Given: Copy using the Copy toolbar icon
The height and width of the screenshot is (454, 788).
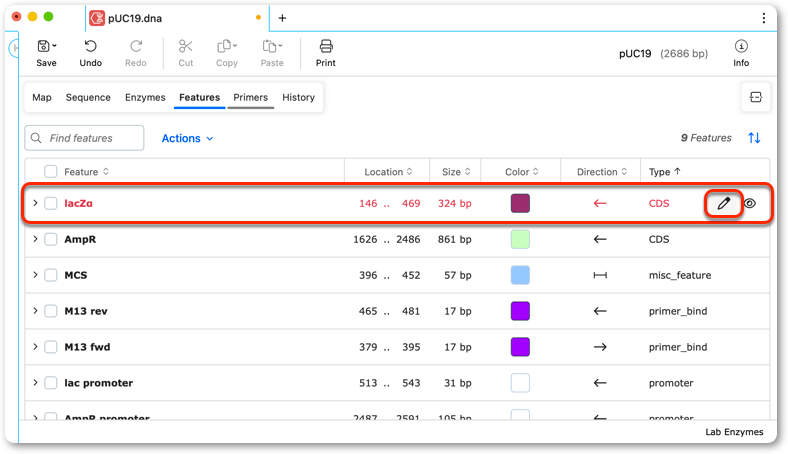Looking at the screenshot, I should [224, 46].
